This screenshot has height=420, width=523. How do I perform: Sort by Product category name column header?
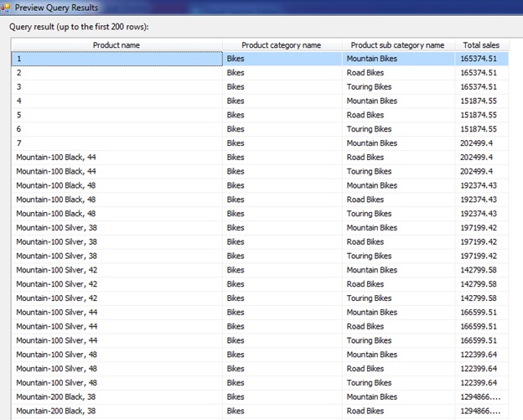tap(282, 45)
